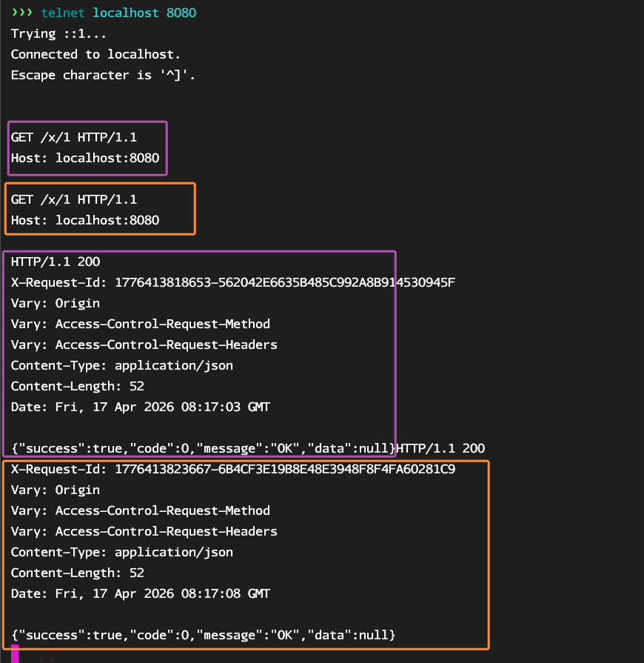Image resolution: width=644 pixels, height=663 pixels.
Task: Click the green prompt chevrons
Action: pyautogui.click(x=22, y=13)
